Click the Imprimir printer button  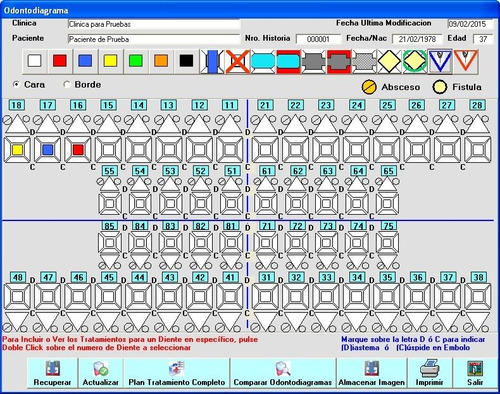pyautogui.click(x=429, y=373)
